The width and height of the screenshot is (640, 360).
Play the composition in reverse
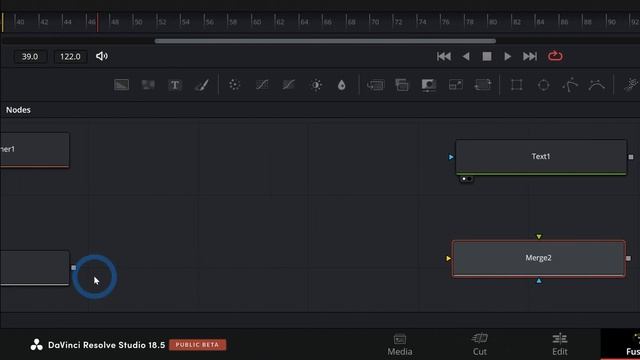[x=466, y=56]
